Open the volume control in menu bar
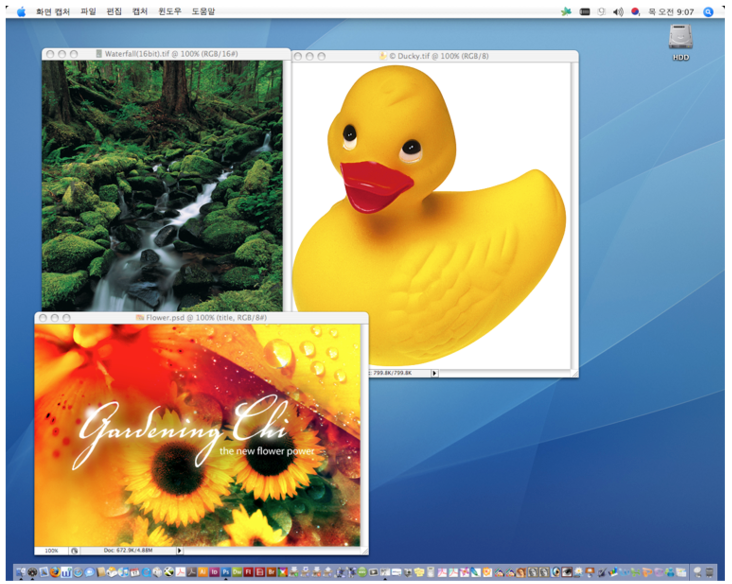The image size is (732, 584). pos(617,11)
